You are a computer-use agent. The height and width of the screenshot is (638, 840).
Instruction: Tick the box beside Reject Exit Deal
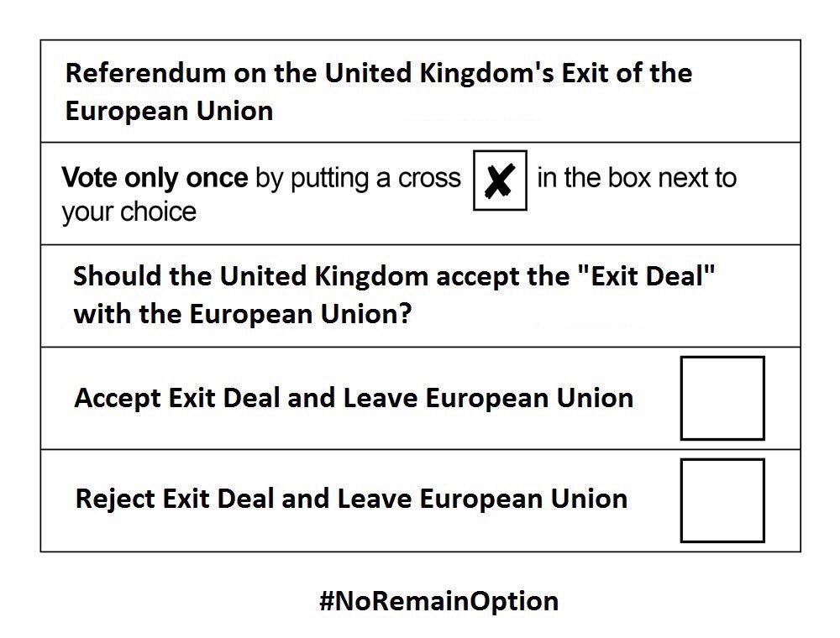(x=722, y=500)
